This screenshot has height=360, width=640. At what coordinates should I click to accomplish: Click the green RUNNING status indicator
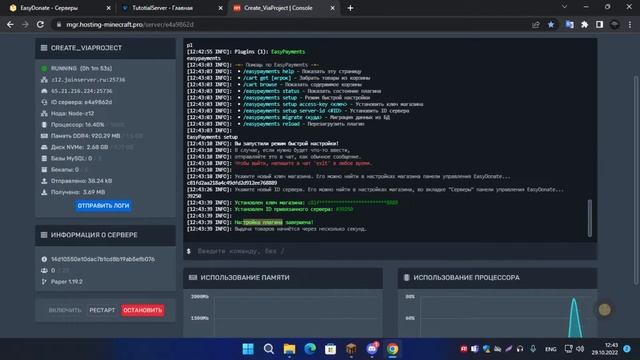pyautogui.click(x=44, y=69)
